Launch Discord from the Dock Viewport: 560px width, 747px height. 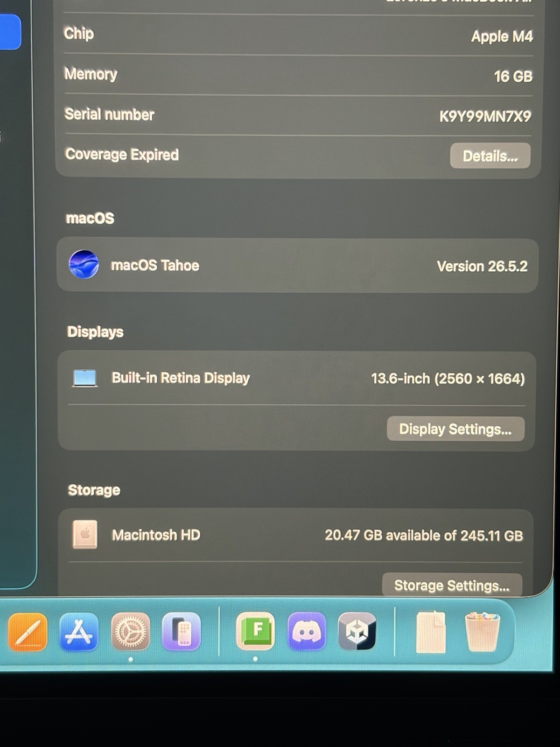pos(307,631)
